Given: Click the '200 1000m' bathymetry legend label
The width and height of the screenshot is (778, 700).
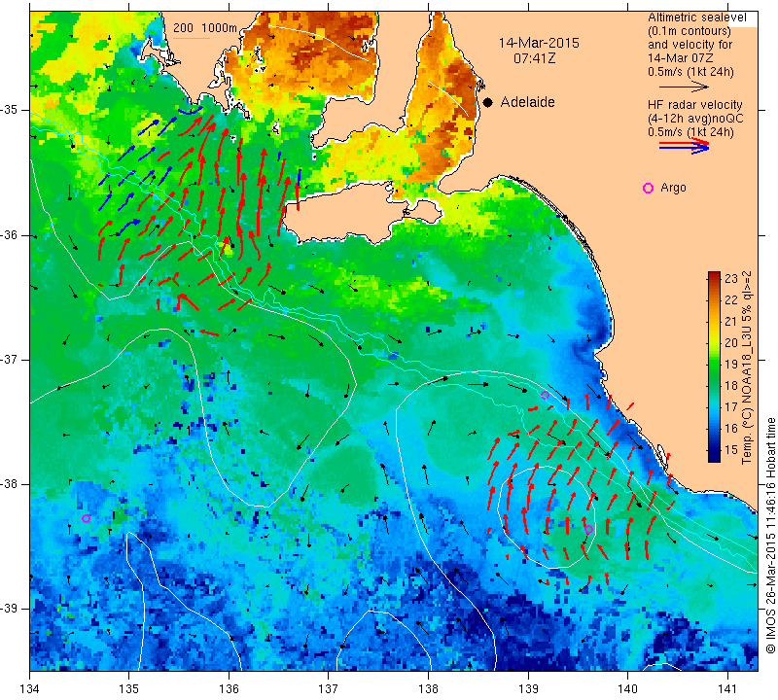Looking at the screenshot, I should click(x=205, y=28).
